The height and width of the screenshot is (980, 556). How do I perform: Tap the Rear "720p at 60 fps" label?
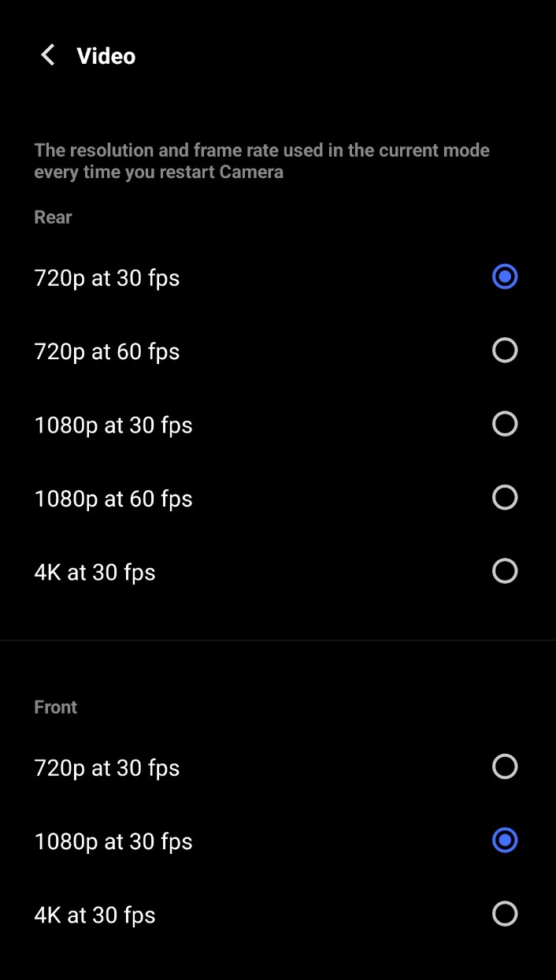[x=107, y=351]
